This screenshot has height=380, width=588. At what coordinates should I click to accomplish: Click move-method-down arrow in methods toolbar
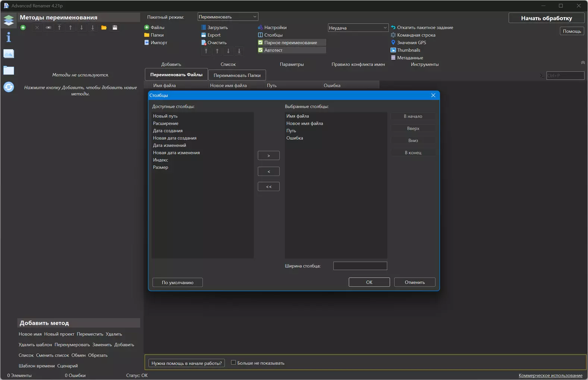(82, 28)
